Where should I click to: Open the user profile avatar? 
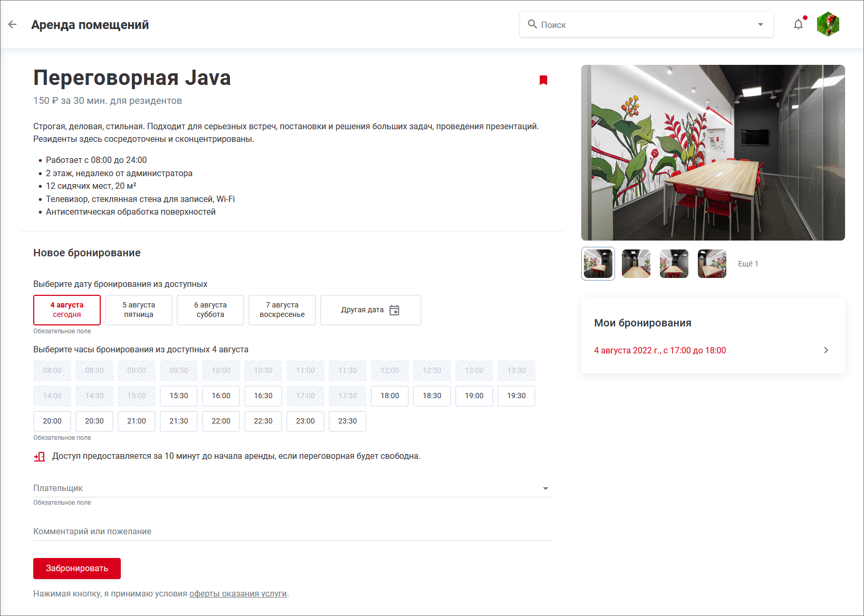click(x=828, y=24)
